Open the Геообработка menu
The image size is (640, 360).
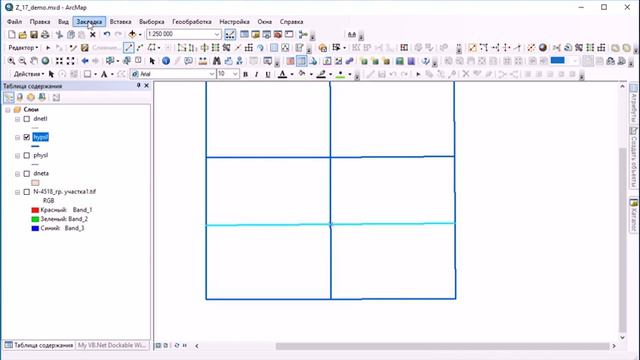[x=191, y=22]
